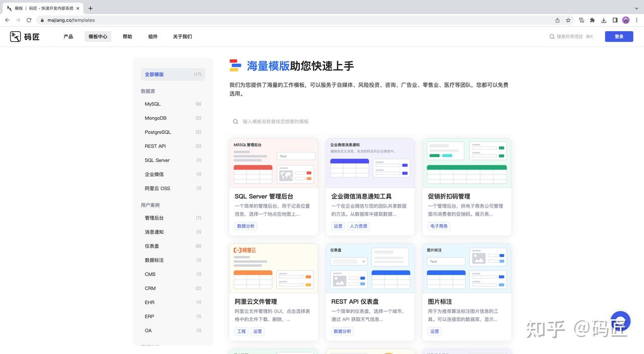Click 数据分析 tag on SQL Server card
The width and height of the screenshot is (644, 354).
pos(246,226)
